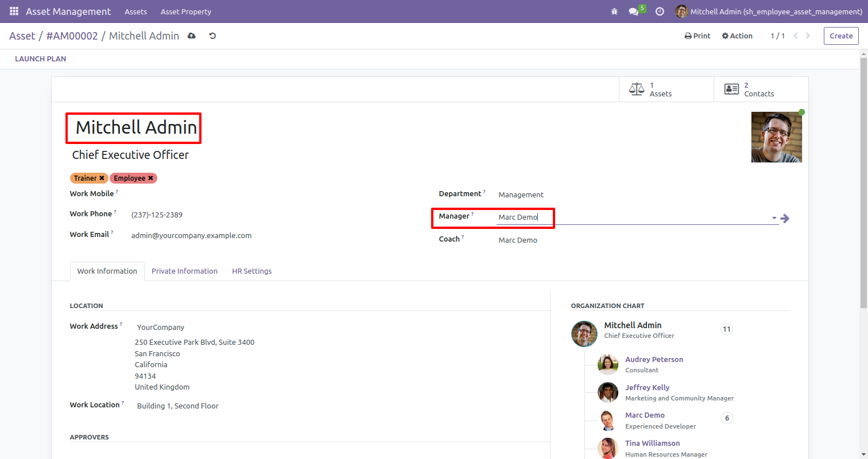Open Jeffrey Kelly link in org chart
The width and height of the screenshot is (868, 459).
tap(647, 387)
